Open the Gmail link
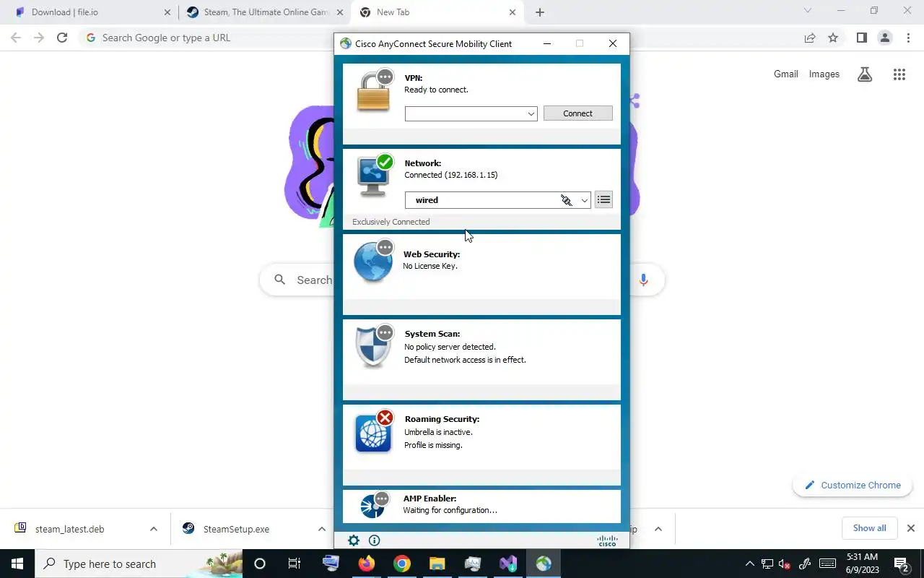 coord(786,74)
